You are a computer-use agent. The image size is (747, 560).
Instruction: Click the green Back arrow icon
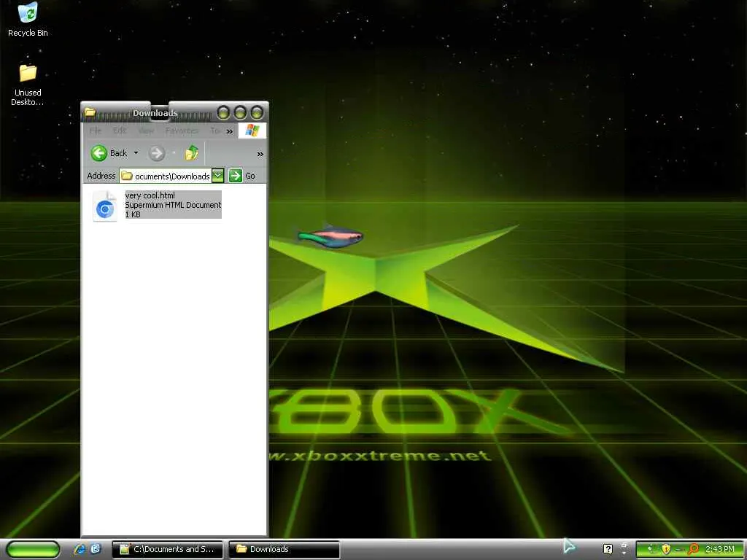[x=98, y=153]
